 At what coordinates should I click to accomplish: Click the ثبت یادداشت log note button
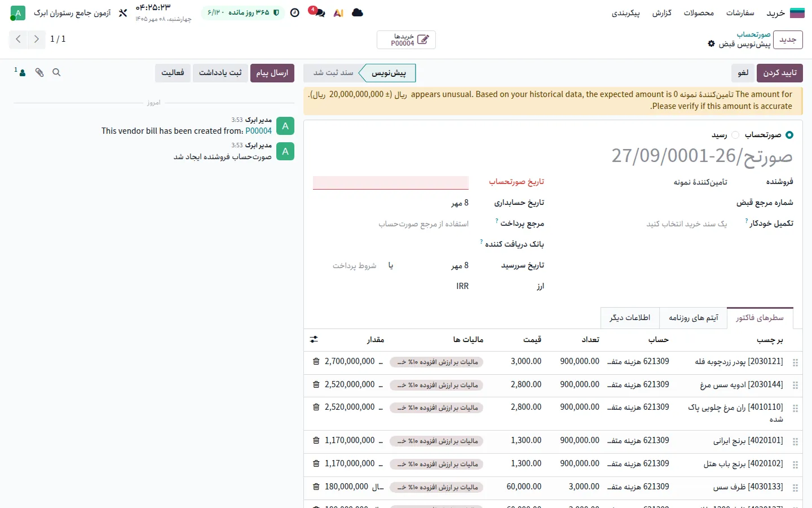coord(220,73)
